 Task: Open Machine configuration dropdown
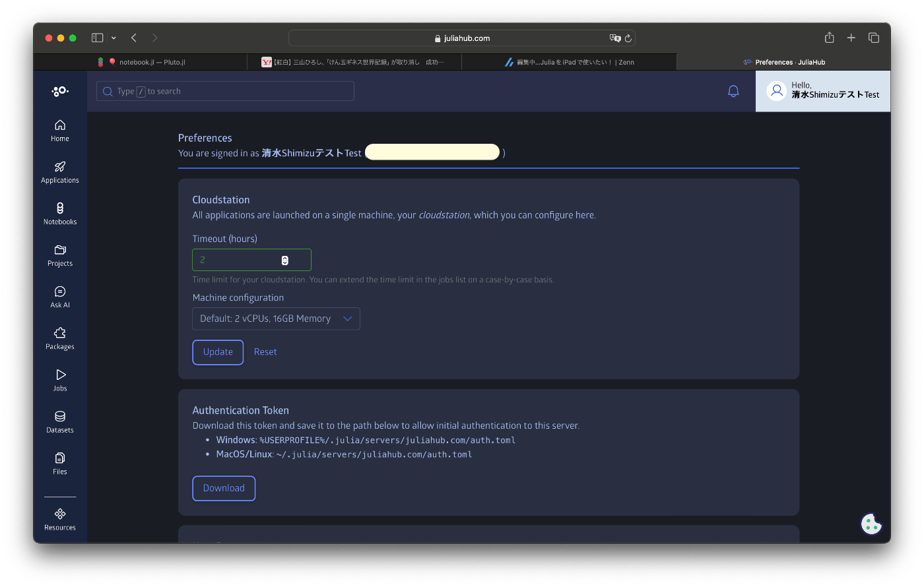[276, 319]
